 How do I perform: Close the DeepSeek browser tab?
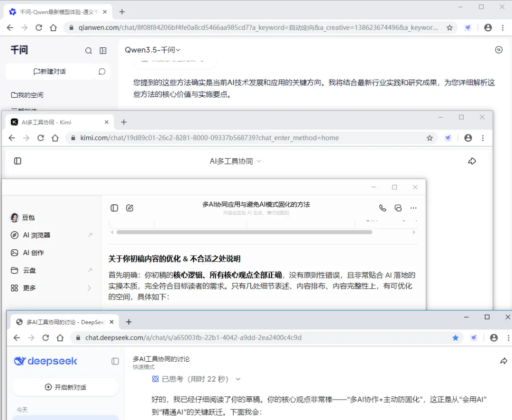click(112, 322)
